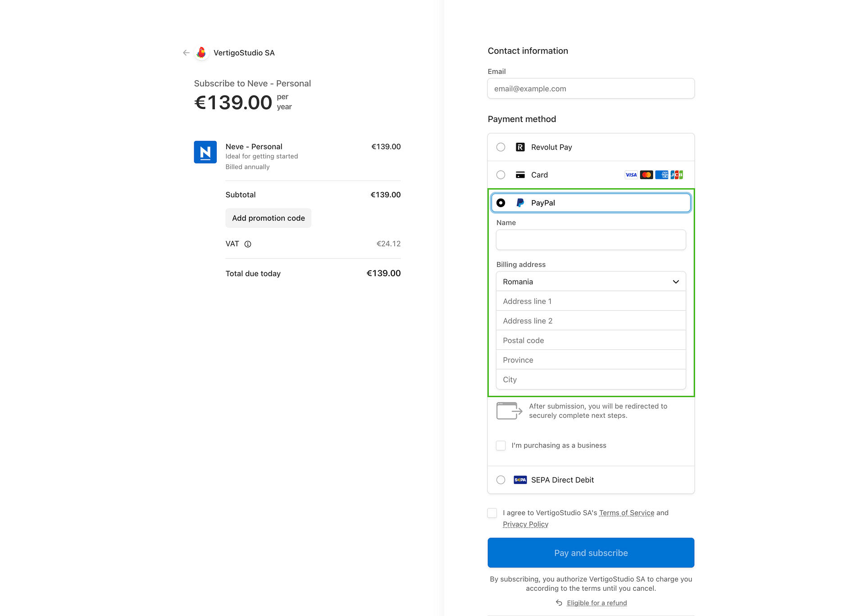Click the Neve blue N product icon
This screenshot has width=865, height=616.
click(x=205, y=152)
